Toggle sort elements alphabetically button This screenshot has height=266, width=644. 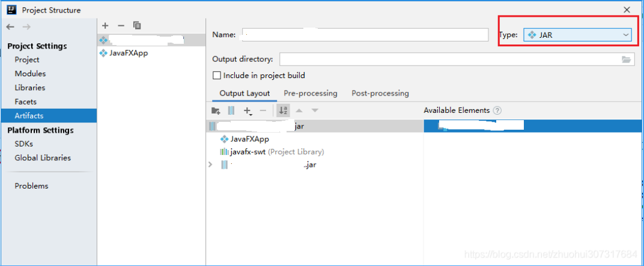click(x=284, y=110)
